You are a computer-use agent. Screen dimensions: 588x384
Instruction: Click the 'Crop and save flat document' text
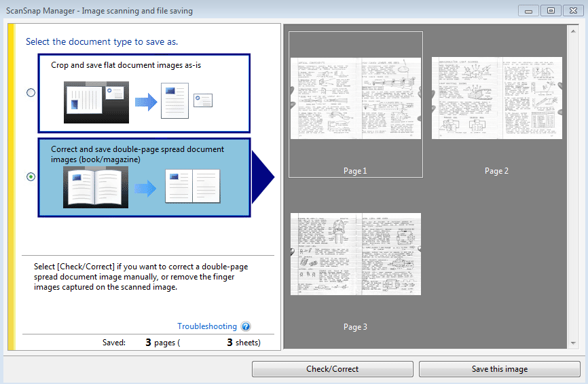[x=126, y=66]
